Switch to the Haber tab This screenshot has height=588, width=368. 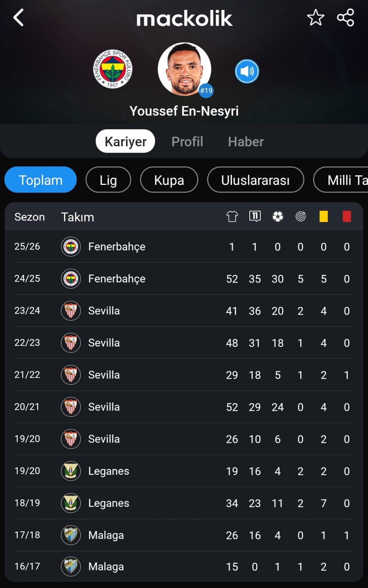pyautogui.click(x=246, y=141)
